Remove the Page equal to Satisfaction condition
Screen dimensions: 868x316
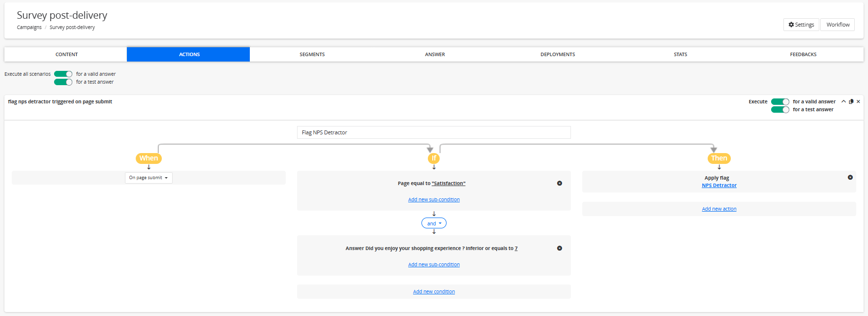point(560,183)
